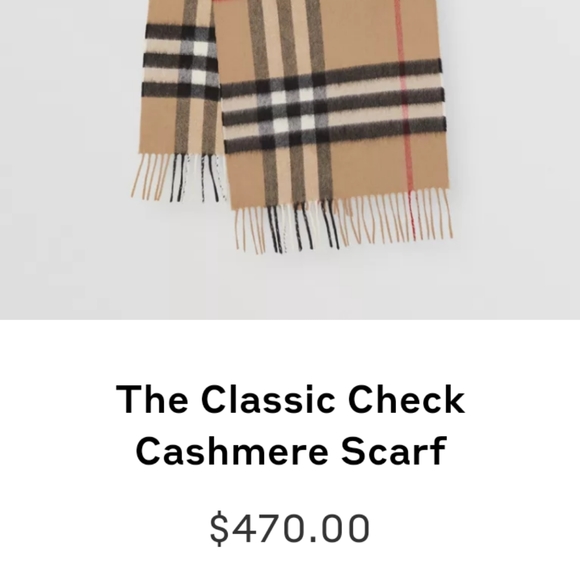580x580 pixels.
Task: Click the black horizontal bands on left scarf end
Action: tap(180, 62)
